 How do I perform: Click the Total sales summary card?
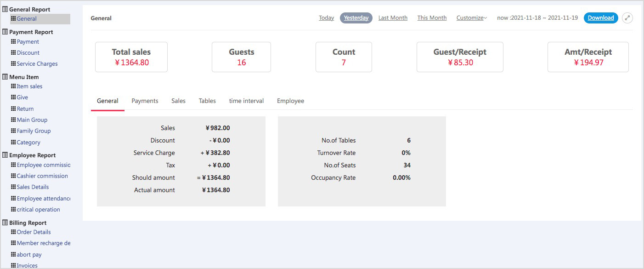coord(131,57)
